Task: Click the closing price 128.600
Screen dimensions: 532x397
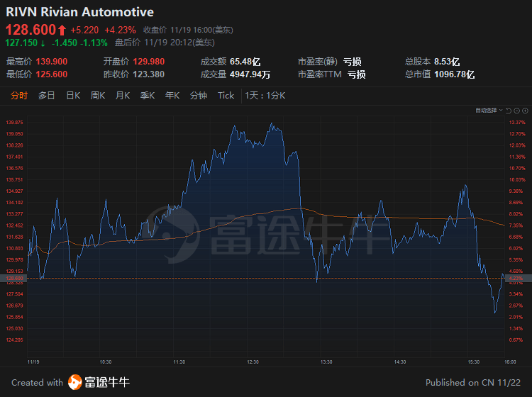Action: tap(31, 30)
